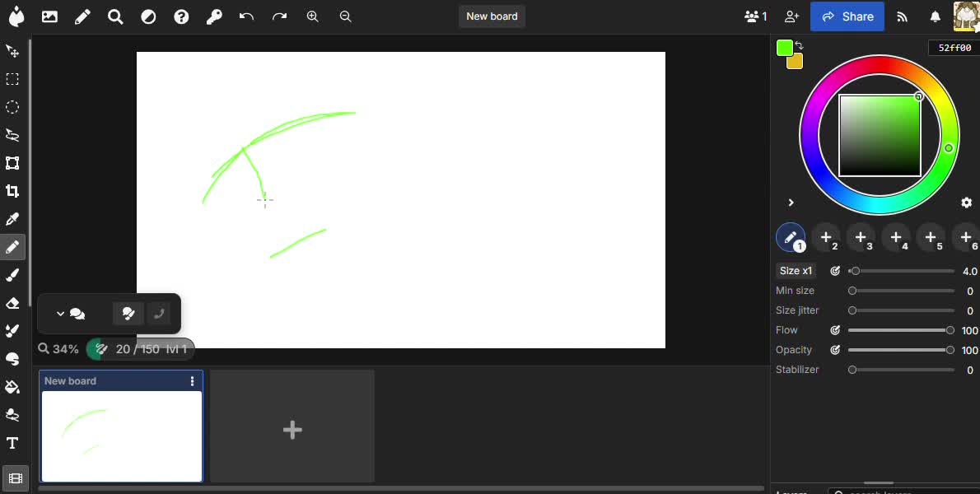This screenshot has width=980, height=494.
Task: Add a brush to slot 3
Action: [x=861, y=237]
